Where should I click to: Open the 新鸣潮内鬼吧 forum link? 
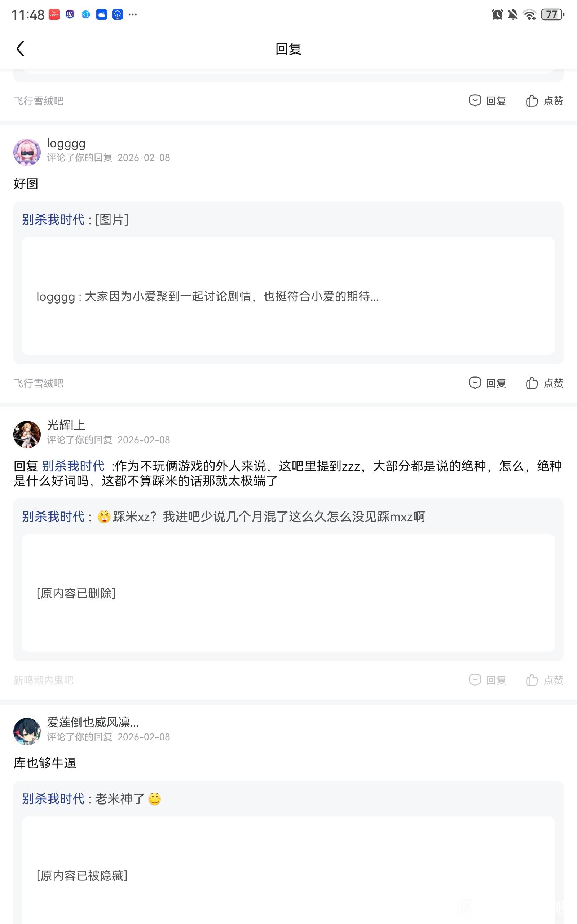pyautogui.click(x=44, y=680)
